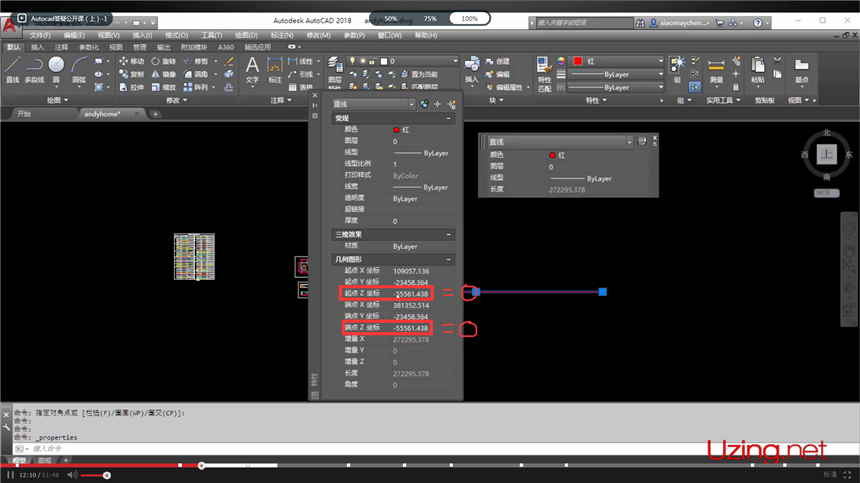
Task: Select the 直线 (Line) draw tool
Action: (x=12, y=68)
